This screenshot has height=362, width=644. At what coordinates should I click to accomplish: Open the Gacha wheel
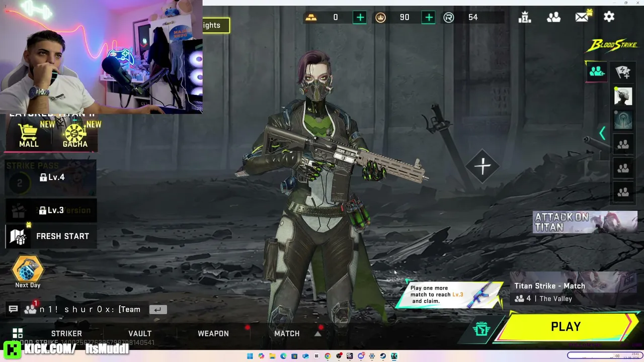coord(75,136)
